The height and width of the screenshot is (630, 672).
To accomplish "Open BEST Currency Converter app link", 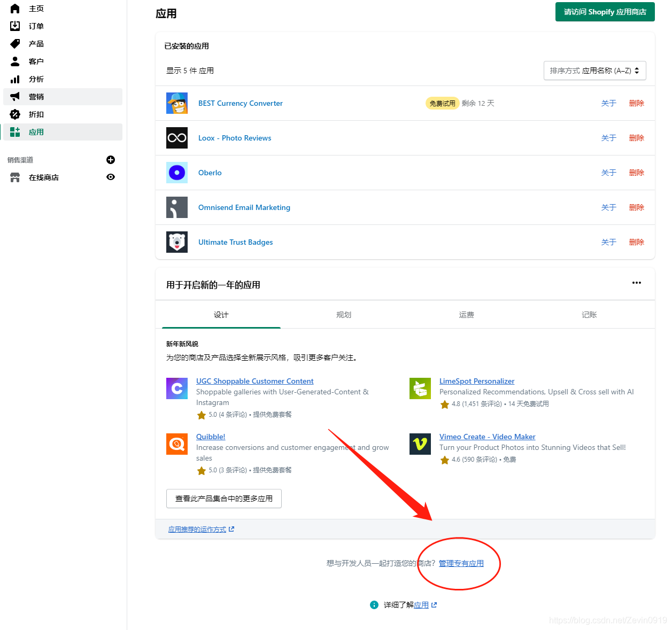I will point(241,103).
